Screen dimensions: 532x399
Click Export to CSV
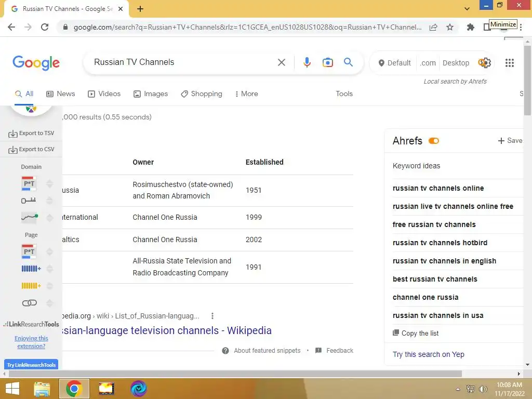tap(31, 149)
